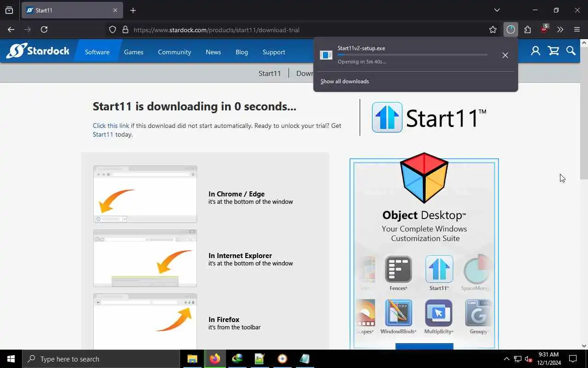588x368 pixels.
Task: Open the uBlock Origin extension icon
Action: pyautogui.click(x=544, y=29)
